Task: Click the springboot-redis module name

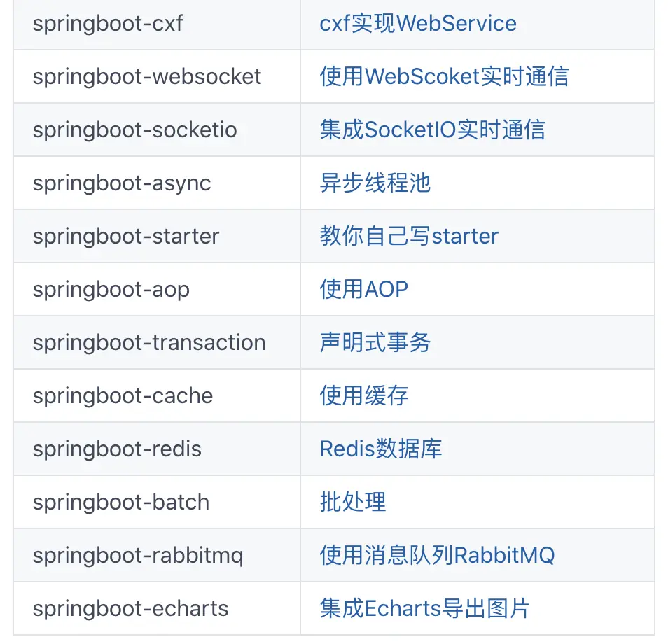Action: [x=117, y=450]
